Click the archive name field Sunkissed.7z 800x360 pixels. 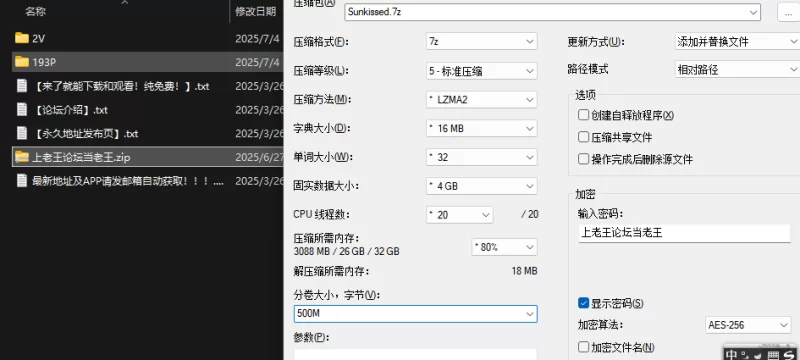pyautogui.click(x=553, y=12)
